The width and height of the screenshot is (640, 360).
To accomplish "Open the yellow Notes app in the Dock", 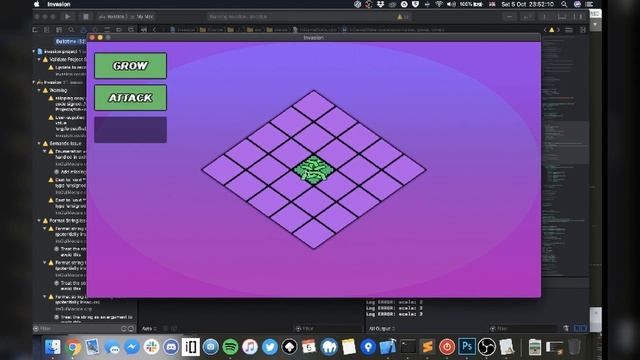I will pyautogui.click(x=349, y=347).
